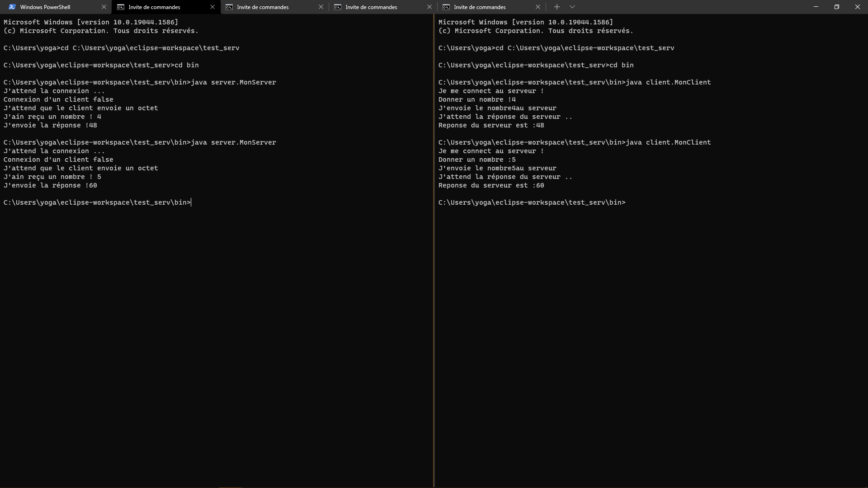Open the tab switcher dropdown arrow
The height and width of the screenshot is (488, 868).
573,7
